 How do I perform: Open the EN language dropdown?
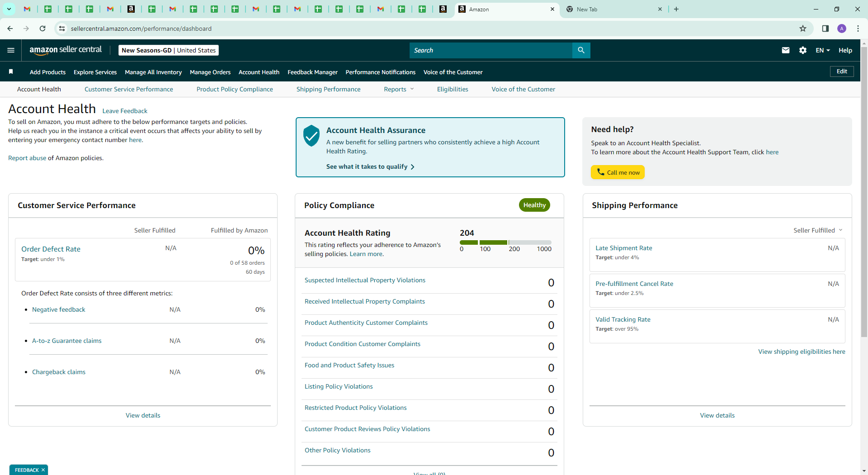823,50
